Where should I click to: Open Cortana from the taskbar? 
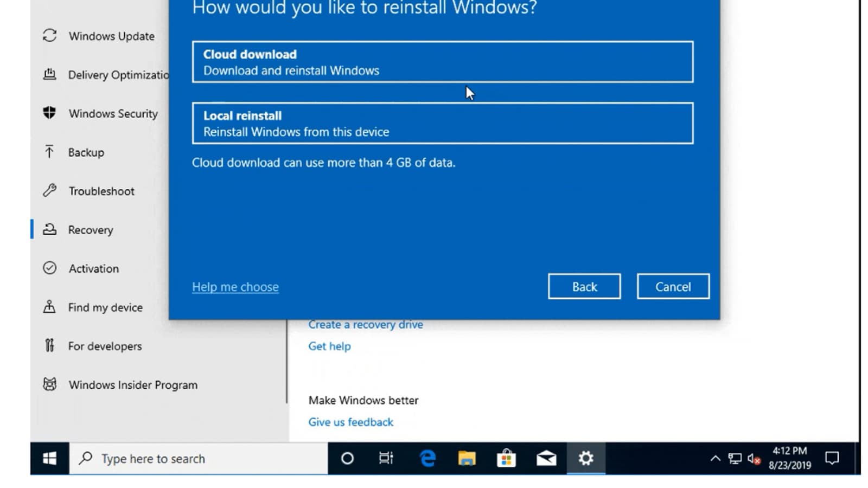(x=347, y=459)
